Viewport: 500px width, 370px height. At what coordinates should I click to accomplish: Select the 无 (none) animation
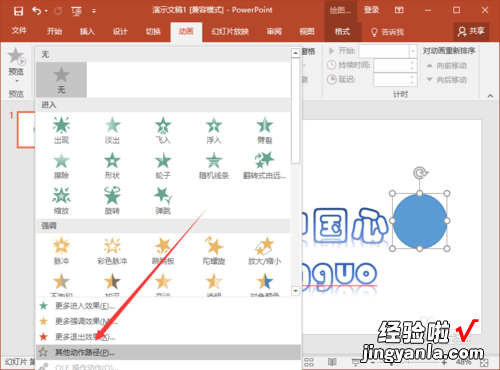tap(61, 80)
